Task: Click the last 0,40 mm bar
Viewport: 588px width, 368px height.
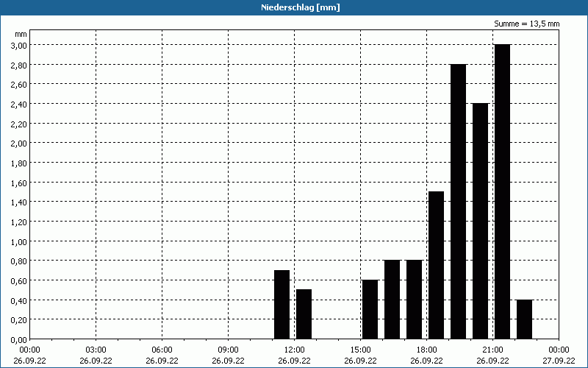Action: [x=524, y=319]
